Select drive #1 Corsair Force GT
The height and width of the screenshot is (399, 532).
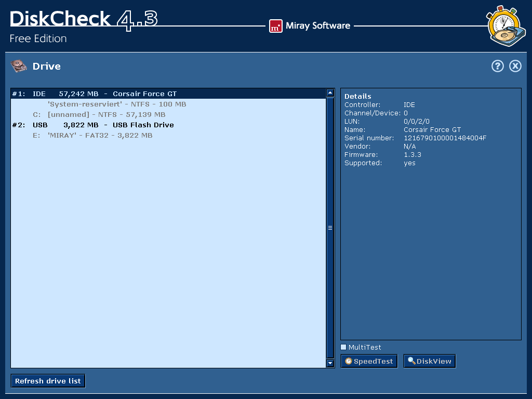pyautogui.click(x=104, y=94)
